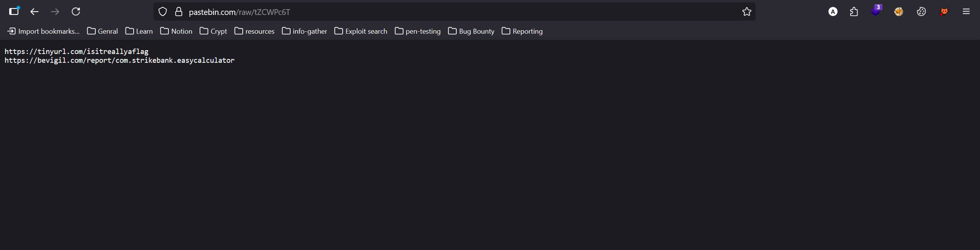Open the Extensions puzzle-piece panel

[854, 12]
